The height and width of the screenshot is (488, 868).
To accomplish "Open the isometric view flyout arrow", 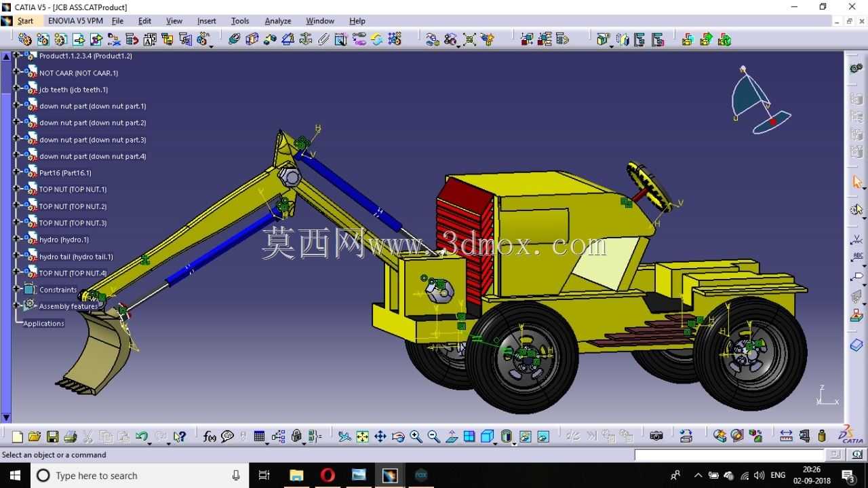I will coord(496,443).
